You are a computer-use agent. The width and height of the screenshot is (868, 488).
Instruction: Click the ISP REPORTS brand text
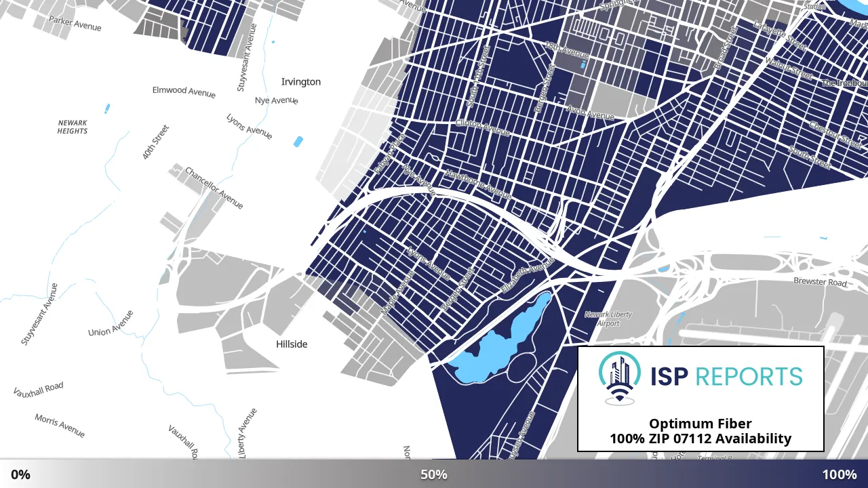click(726, 376)
